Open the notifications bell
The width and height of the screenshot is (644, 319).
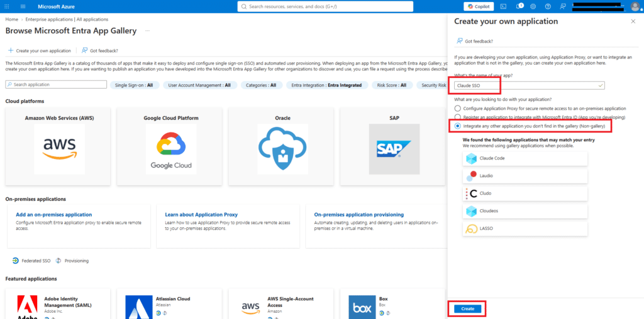519,6
